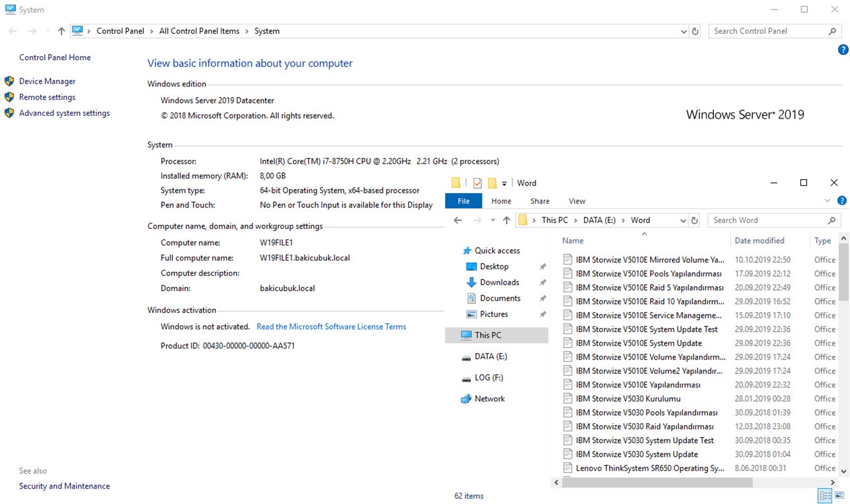Image resolution: width=850 pixels, height=504 pixels.
Task: Sort files by Type column header
Action: click(x=822, y=240)
